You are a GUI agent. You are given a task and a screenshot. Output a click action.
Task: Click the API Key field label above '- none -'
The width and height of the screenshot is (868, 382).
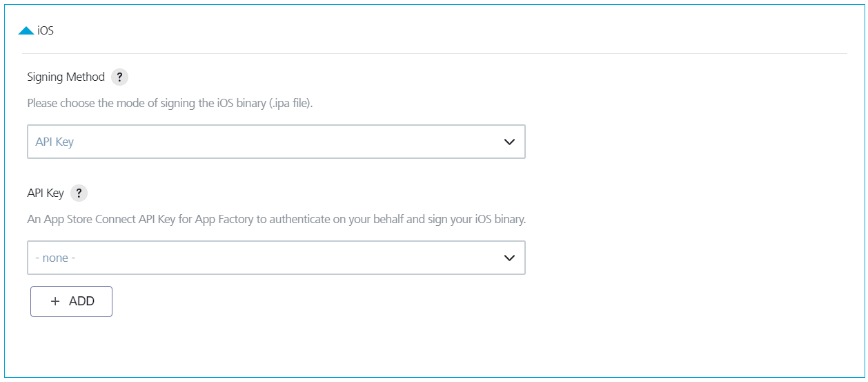(46, 193)
